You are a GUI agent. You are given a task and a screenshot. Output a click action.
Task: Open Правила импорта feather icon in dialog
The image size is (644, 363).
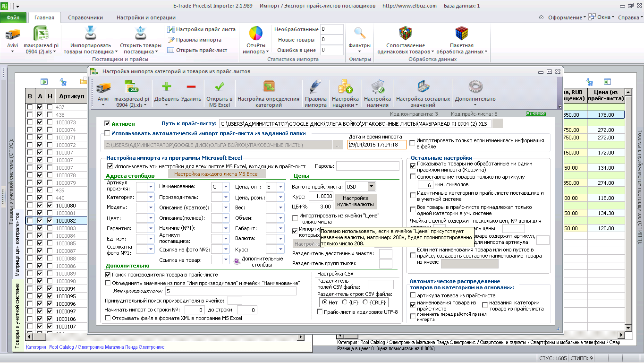[315, 87]
